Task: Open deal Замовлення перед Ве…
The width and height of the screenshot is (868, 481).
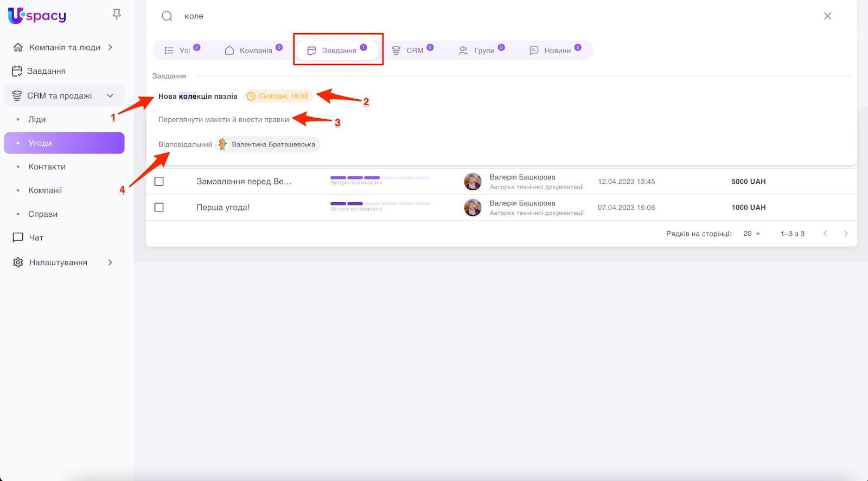Action: (x=244, y=182)
